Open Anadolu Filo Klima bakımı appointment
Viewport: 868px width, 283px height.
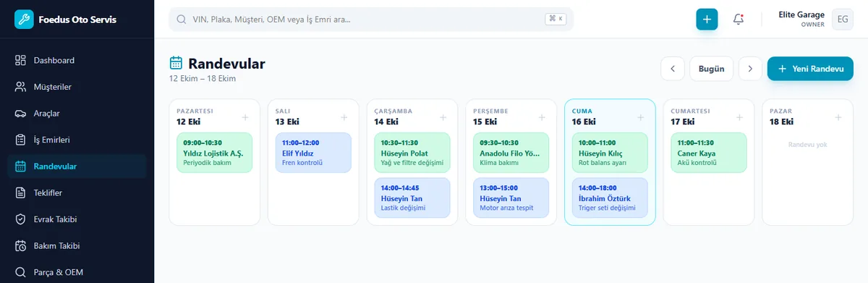pyautogui.click(x=511, y=153)
